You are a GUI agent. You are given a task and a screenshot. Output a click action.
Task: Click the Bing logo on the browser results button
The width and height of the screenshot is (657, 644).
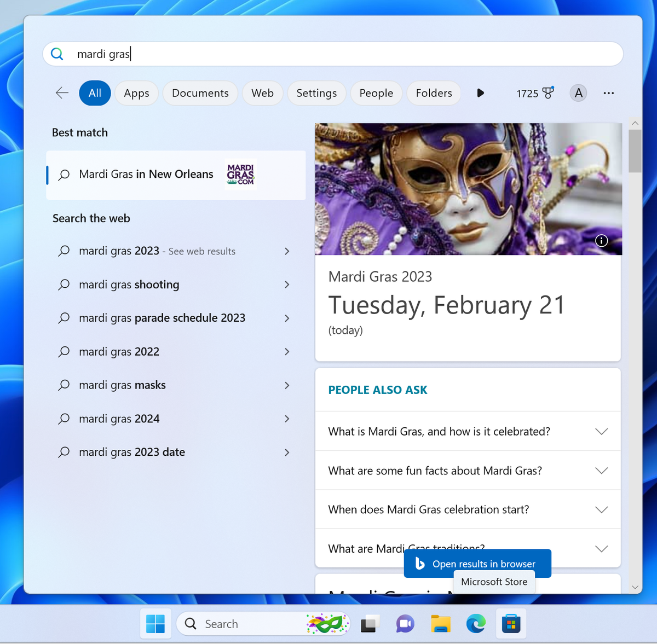point(419,563)
